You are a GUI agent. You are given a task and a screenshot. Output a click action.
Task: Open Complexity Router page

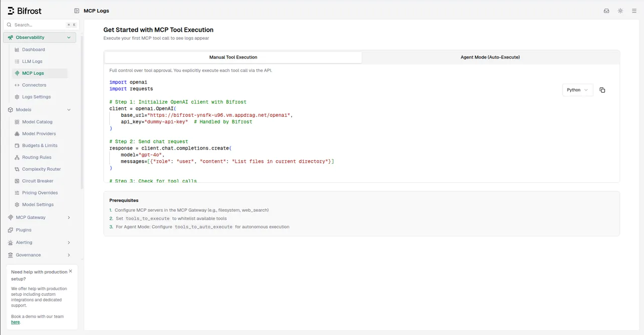pyautogui.click(x=41, y=169)
